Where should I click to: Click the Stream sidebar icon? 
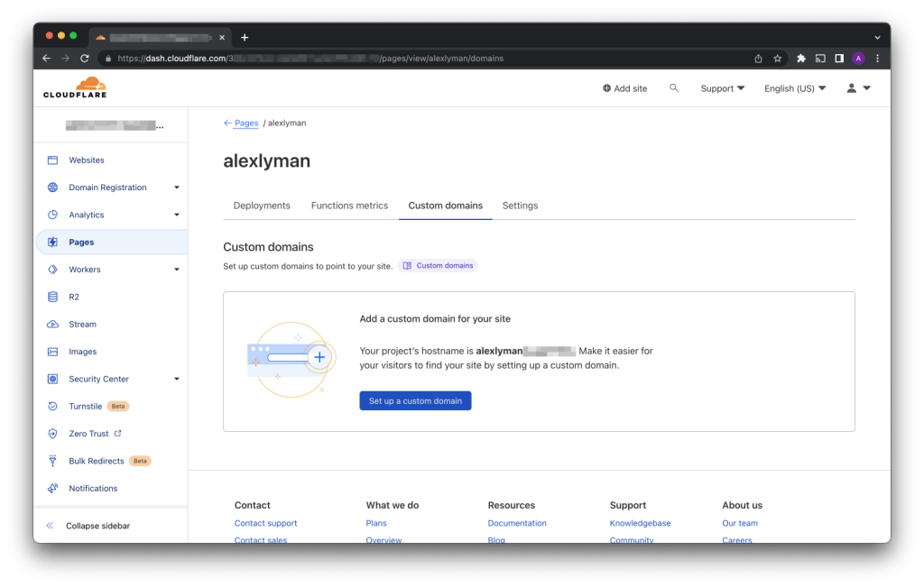pos(52,325)
